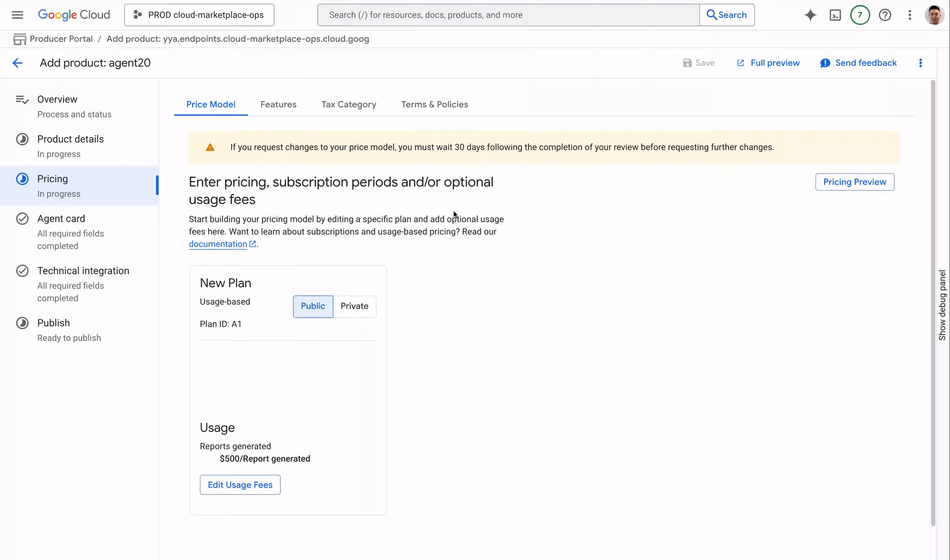Viewport: 950px width, 560px height.
Task: Switch to the Features tab
Action: pos(278,104)
